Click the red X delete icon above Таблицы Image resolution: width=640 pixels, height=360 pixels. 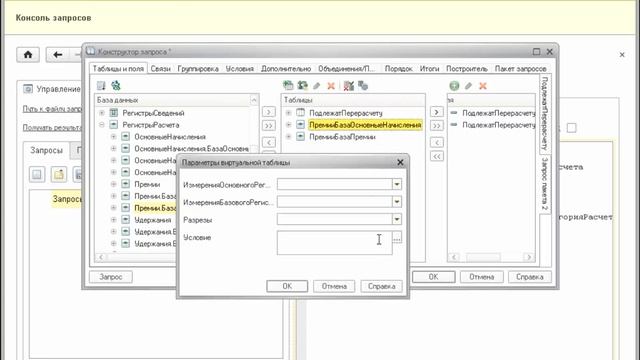(x=331, y=86)
